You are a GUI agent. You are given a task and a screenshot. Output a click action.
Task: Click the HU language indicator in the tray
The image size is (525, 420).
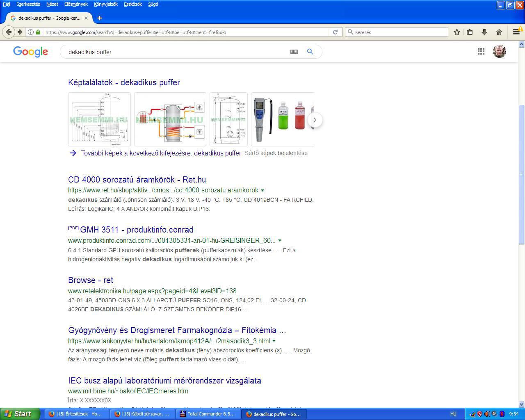coord(453,414)
